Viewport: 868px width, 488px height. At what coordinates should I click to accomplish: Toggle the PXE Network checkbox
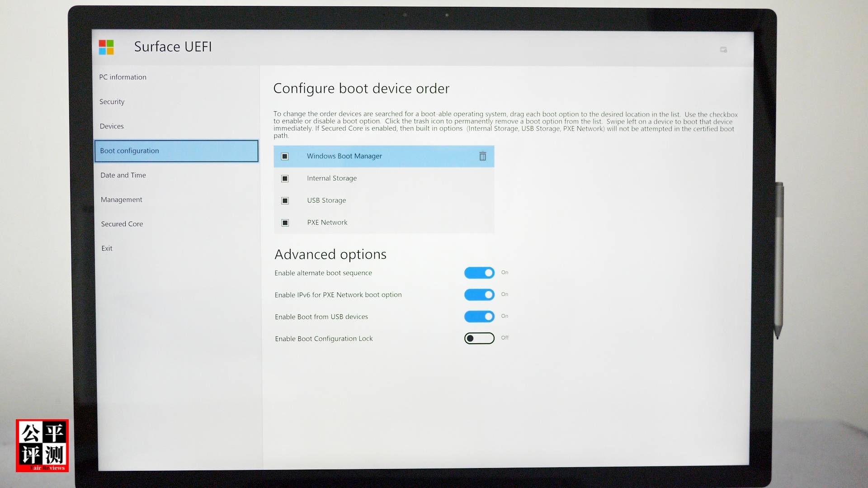[x=285, y=223]
